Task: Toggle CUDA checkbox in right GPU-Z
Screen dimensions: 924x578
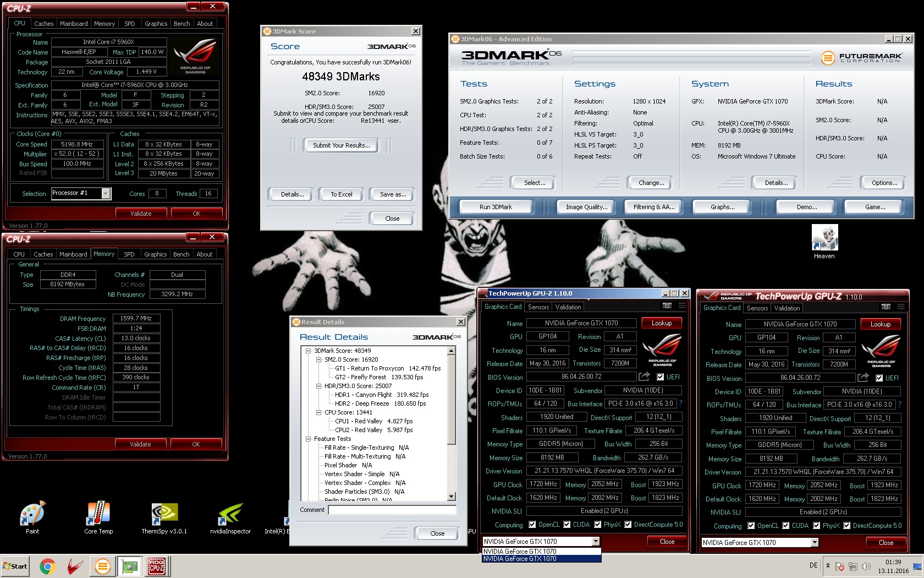Action: pos(785,526)
